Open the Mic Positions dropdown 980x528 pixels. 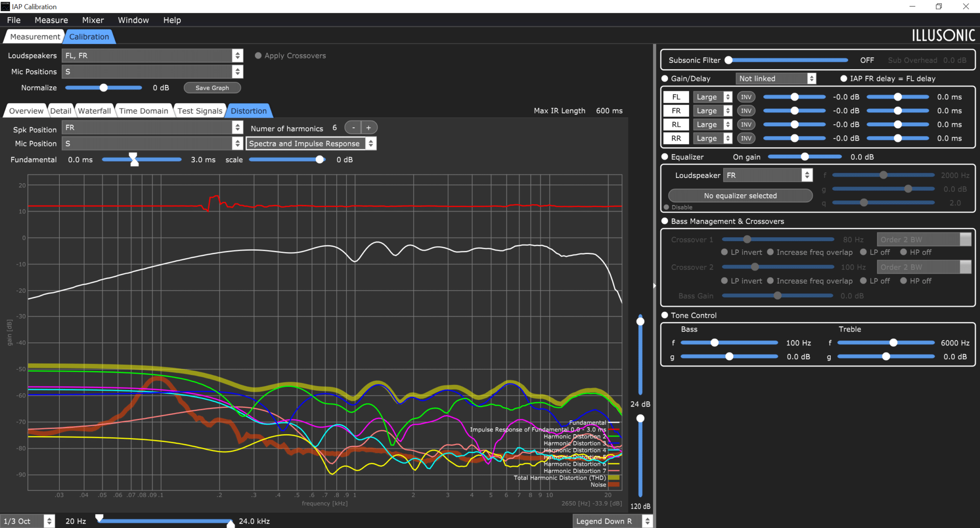[152, 72]
